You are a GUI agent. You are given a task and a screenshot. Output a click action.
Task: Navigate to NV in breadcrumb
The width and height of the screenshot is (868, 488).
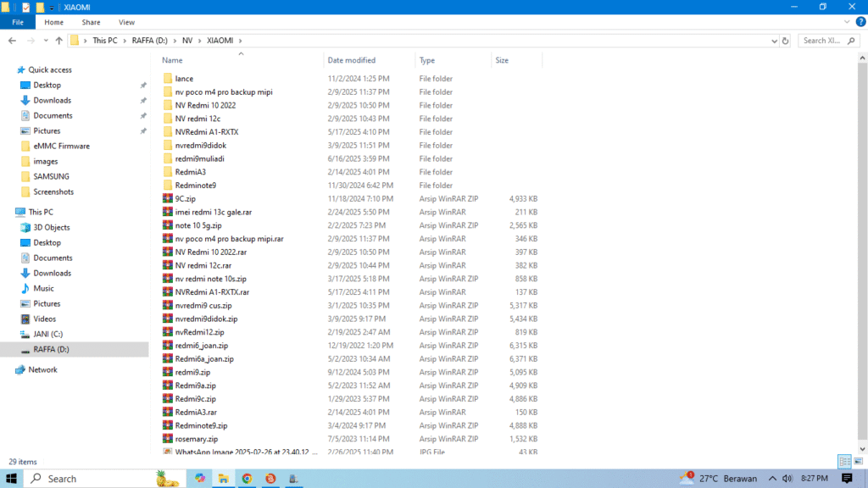pos(187,41)
